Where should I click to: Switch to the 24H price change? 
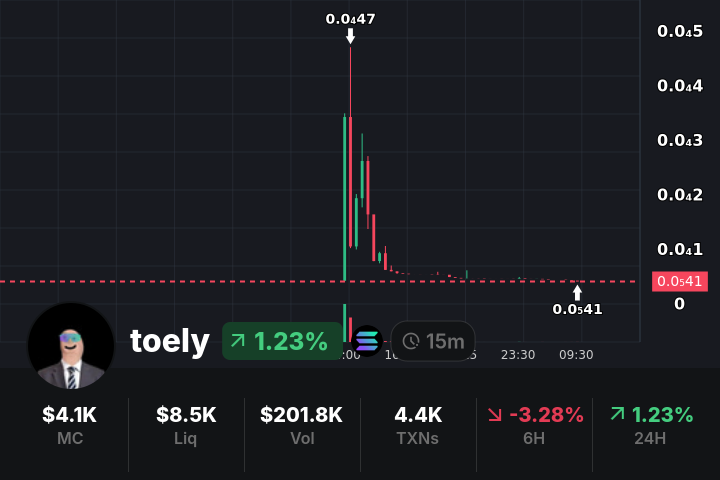(651, 425)
